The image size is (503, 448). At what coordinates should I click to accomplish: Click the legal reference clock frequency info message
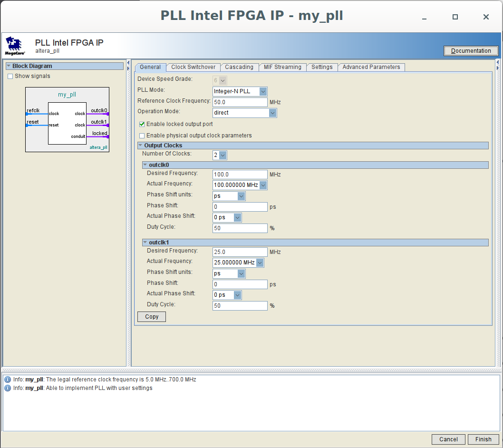[x=105, y=380]
